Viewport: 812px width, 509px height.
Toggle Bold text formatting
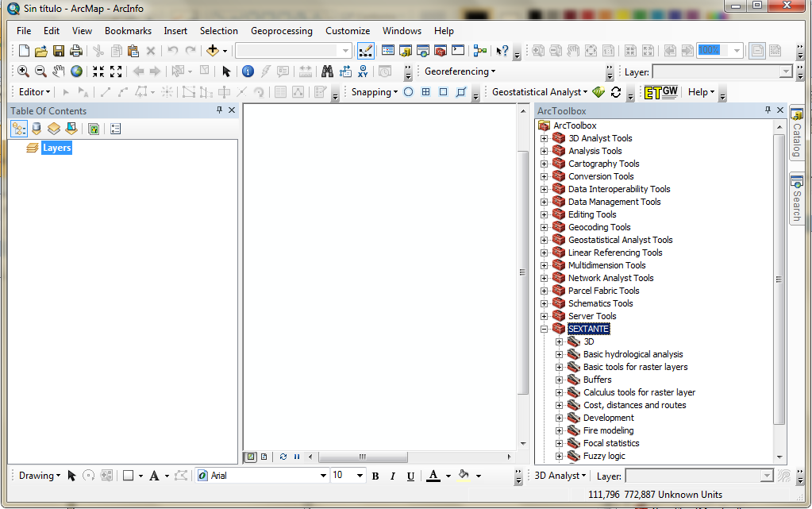click(375, 476)
